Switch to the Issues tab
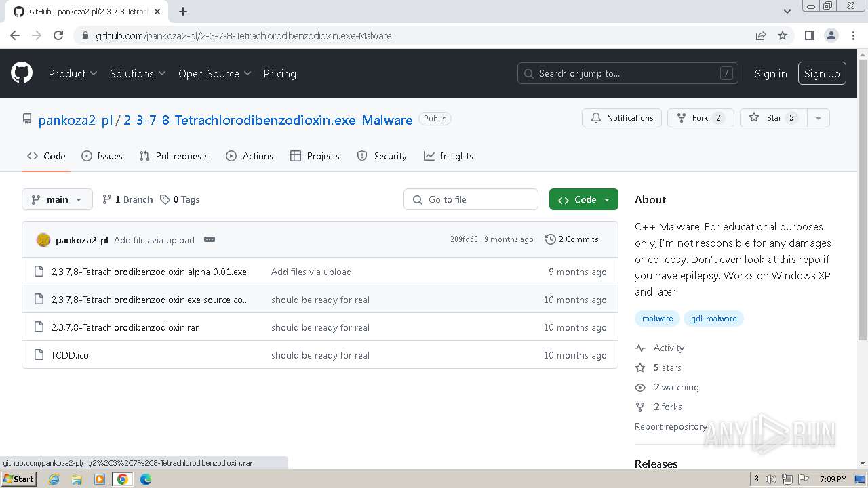This screenshot has width=868, height=488. click(102, 156)
